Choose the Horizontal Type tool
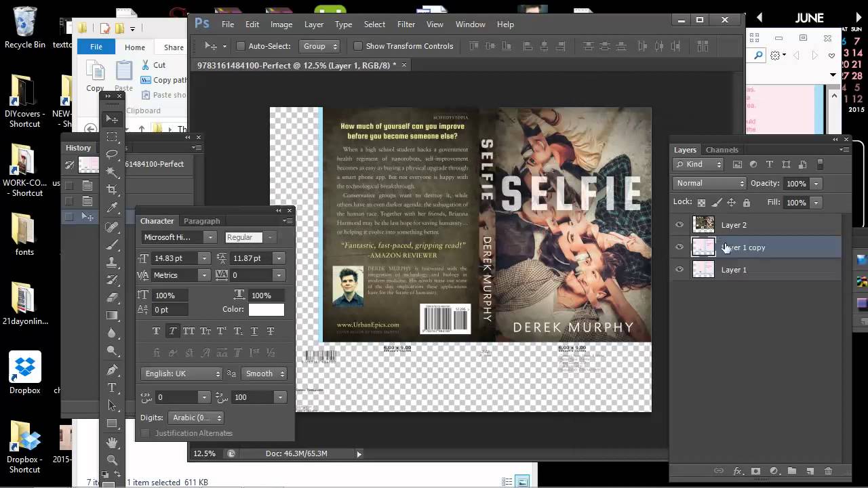The width and height of the screenshot is (868, 488). [113, 388]
